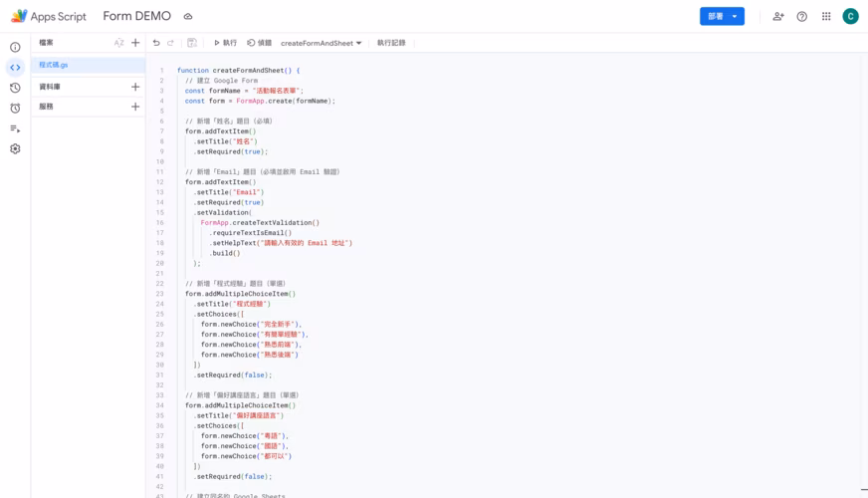Click the createFormAndSheet function name in code
Viewport: 868px width, 498px height.
coord(248,71)
